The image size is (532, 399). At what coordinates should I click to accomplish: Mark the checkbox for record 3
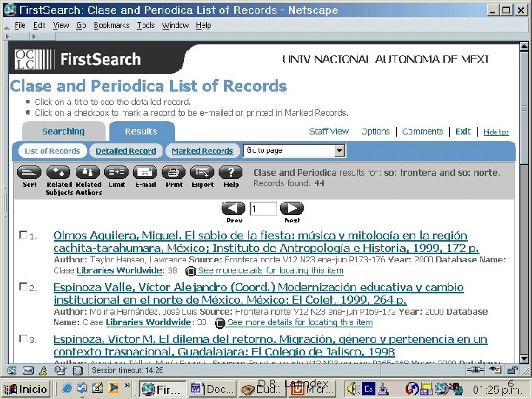pyautogui.click(x=24, y=338)
